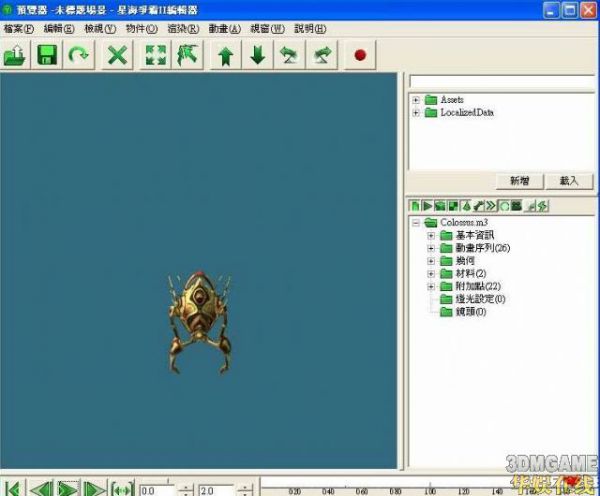Click the four-arrows fit-to-view icon
Viewport: 600px width, 496px height.
click(156, 55)
